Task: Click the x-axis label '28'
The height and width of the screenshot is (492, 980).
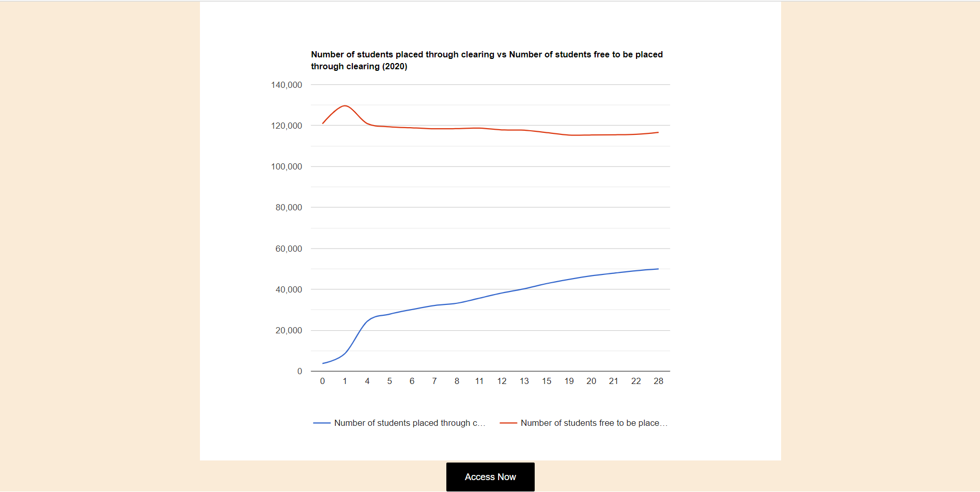Action: [x=658, y=381]
